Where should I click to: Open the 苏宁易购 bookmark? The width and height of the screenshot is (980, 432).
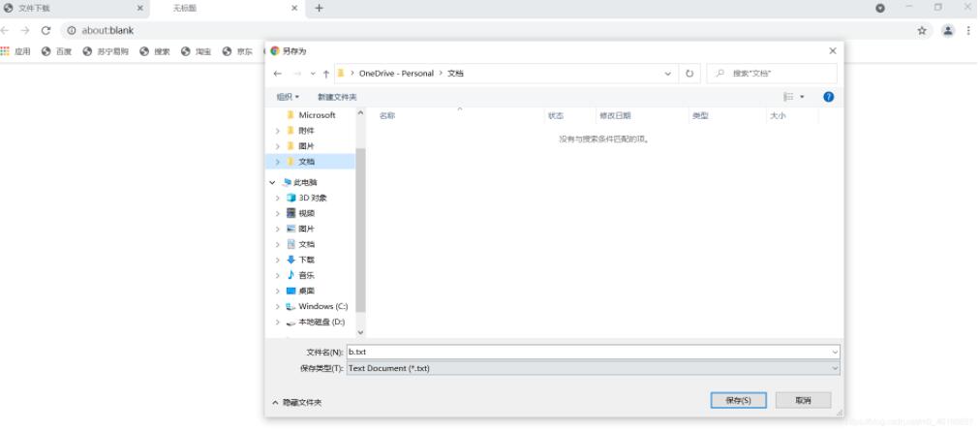coord(106,51)
